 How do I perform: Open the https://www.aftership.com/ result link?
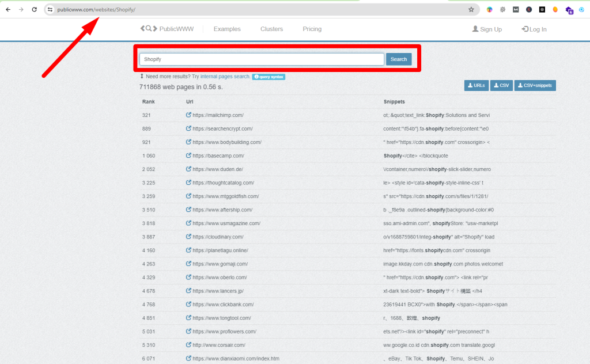pos(222,210)
